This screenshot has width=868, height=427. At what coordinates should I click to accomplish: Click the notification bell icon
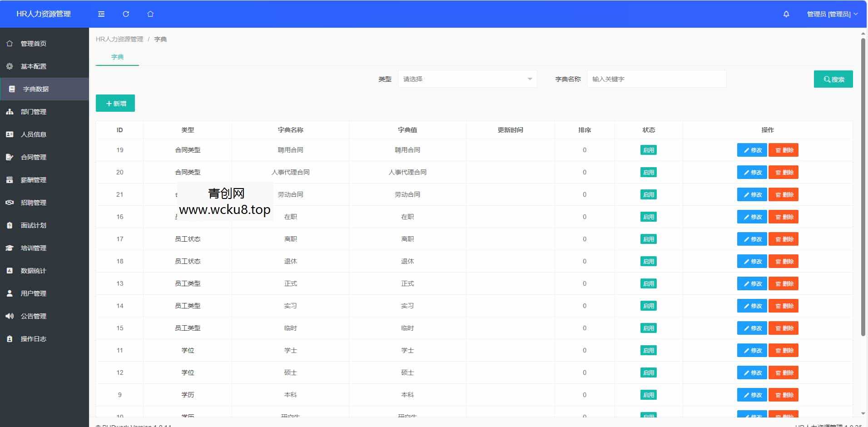coord(786,14)
